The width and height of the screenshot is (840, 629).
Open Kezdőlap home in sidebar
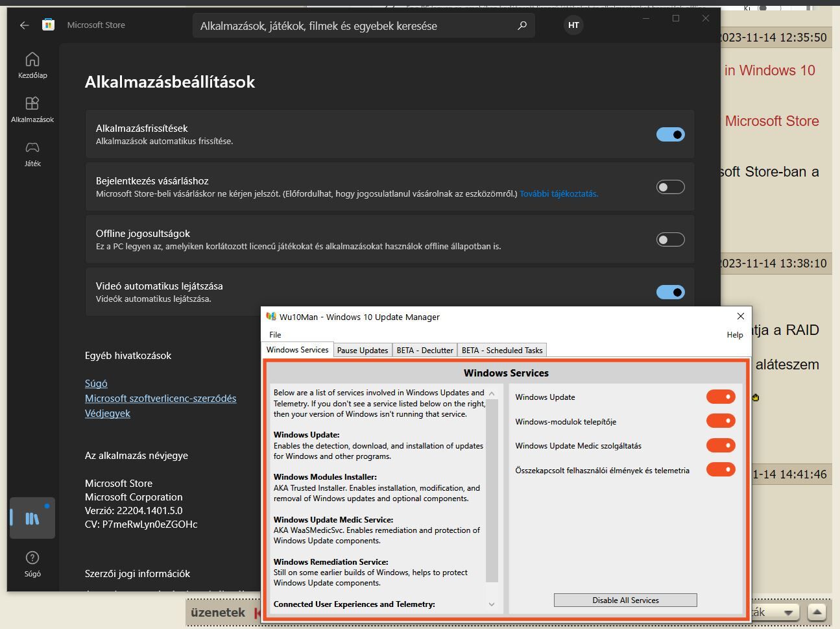(32, 66)
